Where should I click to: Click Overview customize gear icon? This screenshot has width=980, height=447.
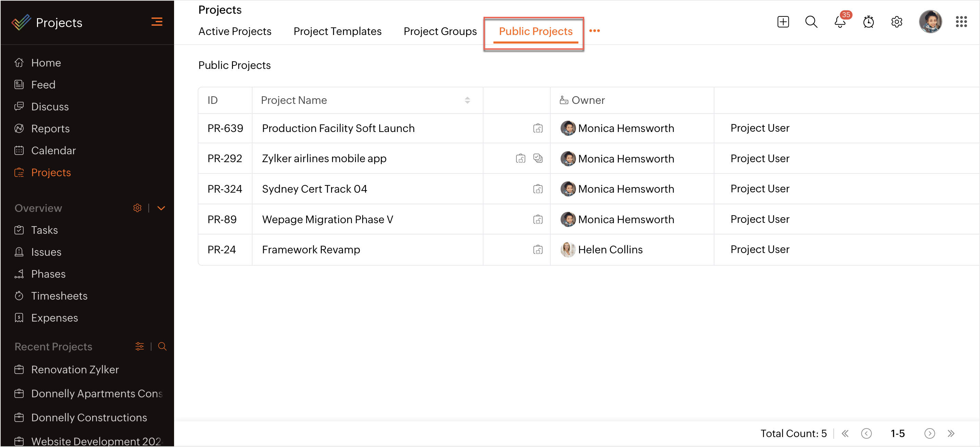(137, 208)
